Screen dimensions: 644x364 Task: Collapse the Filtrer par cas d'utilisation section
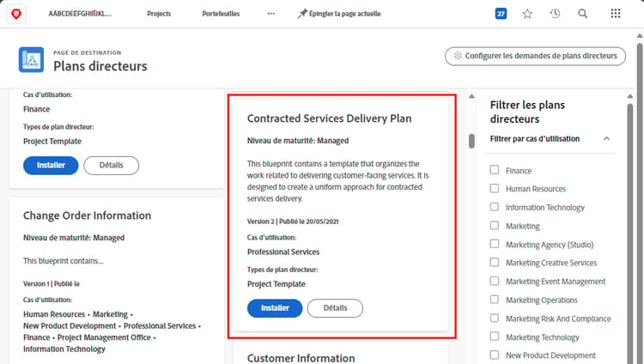pyautogui.click(x=606, y=138)
